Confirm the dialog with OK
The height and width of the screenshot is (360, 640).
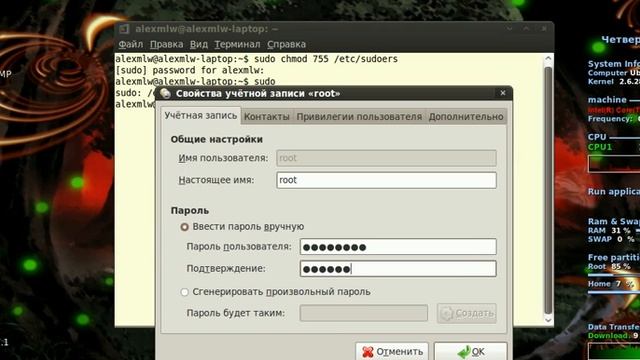[471, 351]
